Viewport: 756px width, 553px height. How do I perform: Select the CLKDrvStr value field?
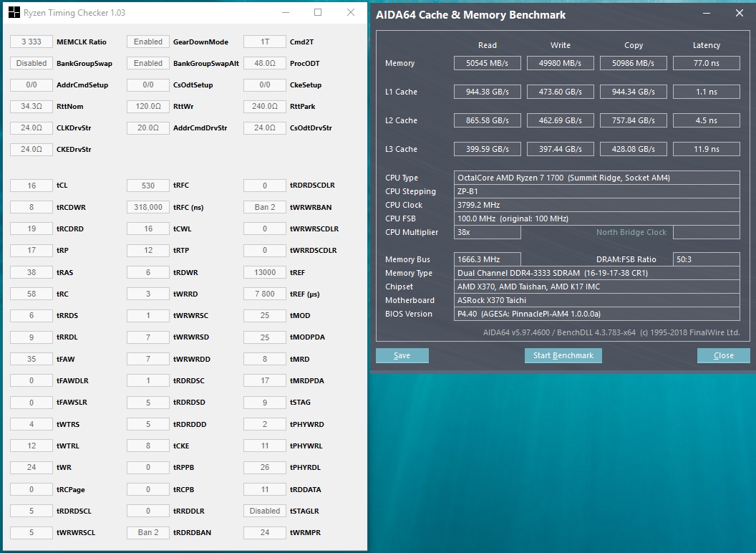click(31, 128)
